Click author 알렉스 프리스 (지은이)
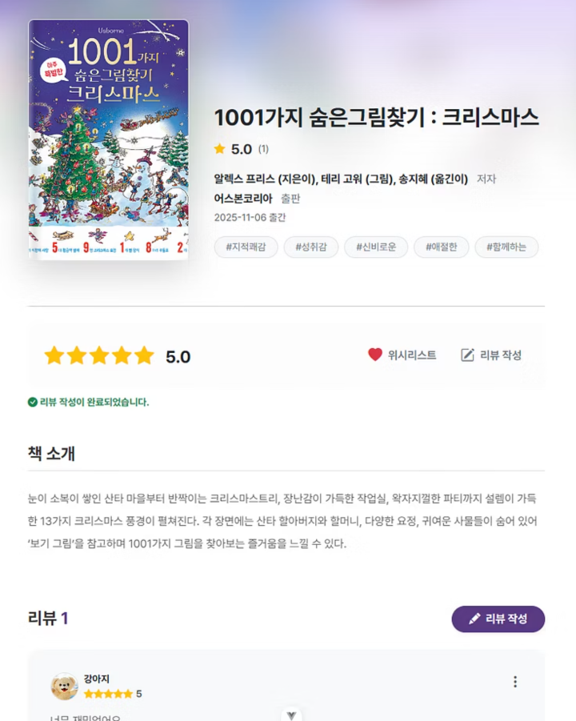Viewport: 576px width, 721px height. click(265, 179)
